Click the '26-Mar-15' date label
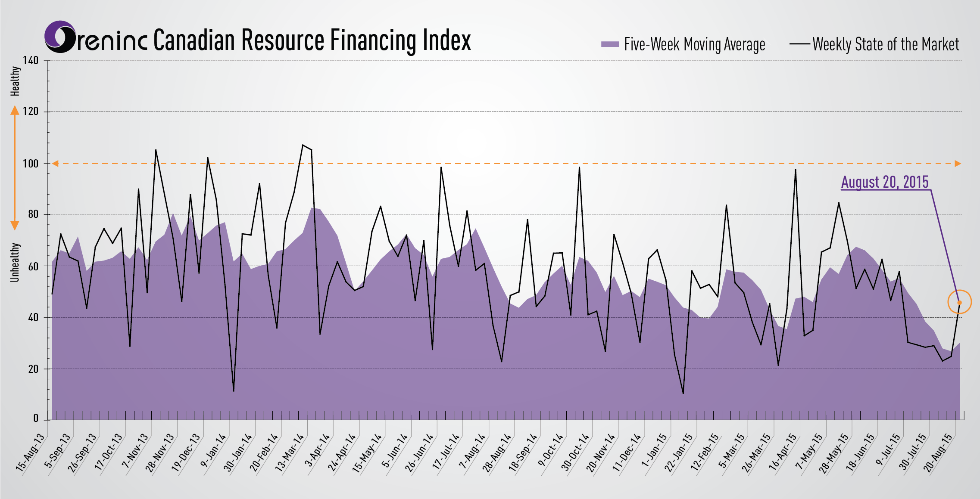The height and width of the screenshot is (499, 980). pyautogui.click(x=756, y=453)
